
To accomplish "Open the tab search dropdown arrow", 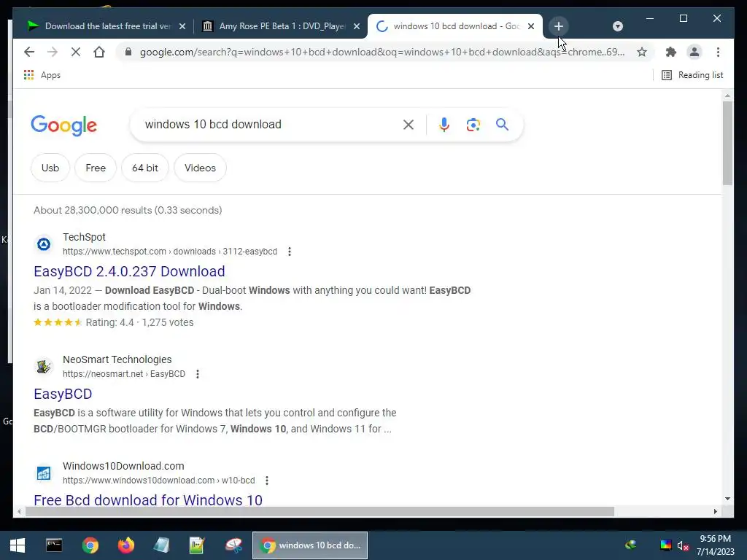I will (617, 26).
